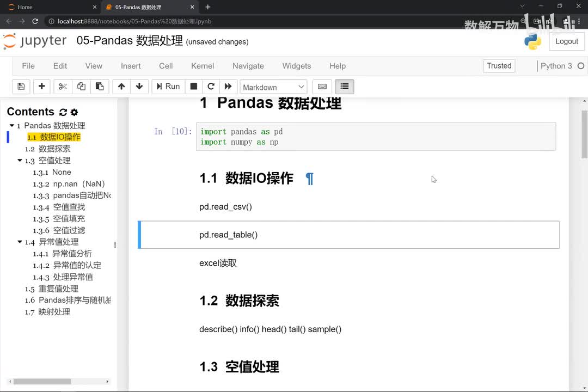Interrupt the kernel with stop icon
The image size is (588, 392).
point(193,87)
